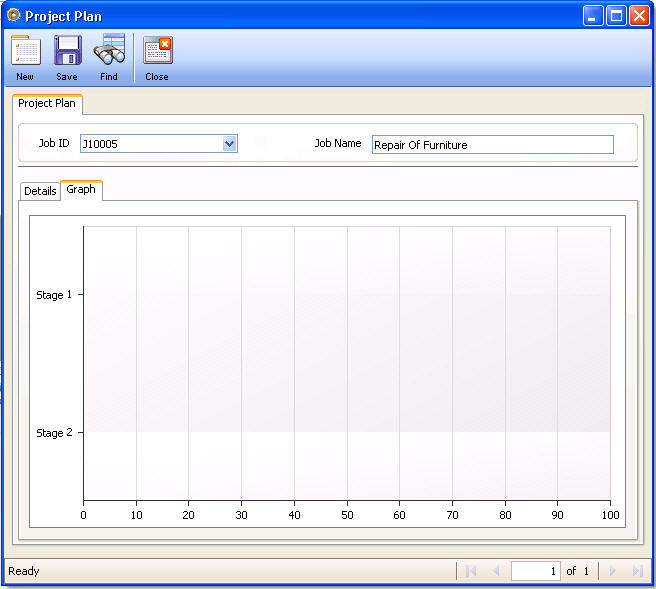Screen dimensions: 656x589
Task: Go to previous record navigation arrow
Action: [x=496, y=571]
